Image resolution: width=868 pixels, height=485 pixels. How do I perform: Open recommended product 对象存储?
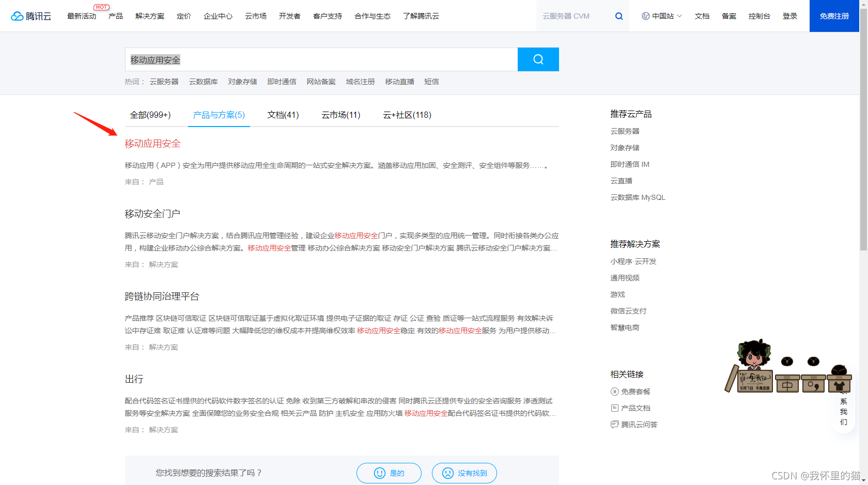click(x=625, y=148)
